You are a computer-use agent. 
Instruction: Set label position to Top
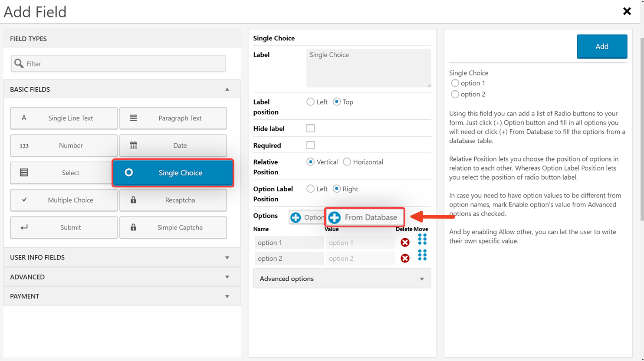pyautogui.click(x=337, y=102)
